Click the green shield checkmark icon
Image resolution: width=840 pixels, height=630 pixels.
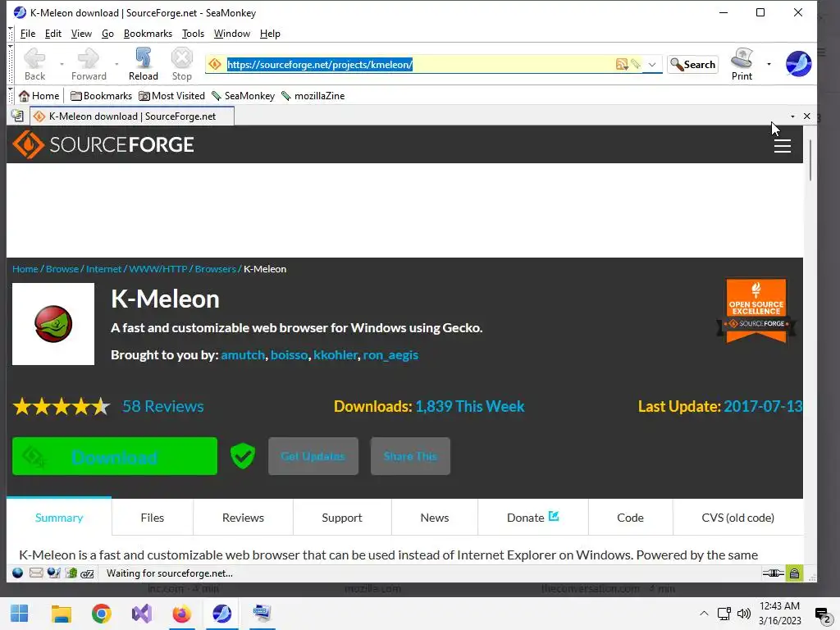243,456
